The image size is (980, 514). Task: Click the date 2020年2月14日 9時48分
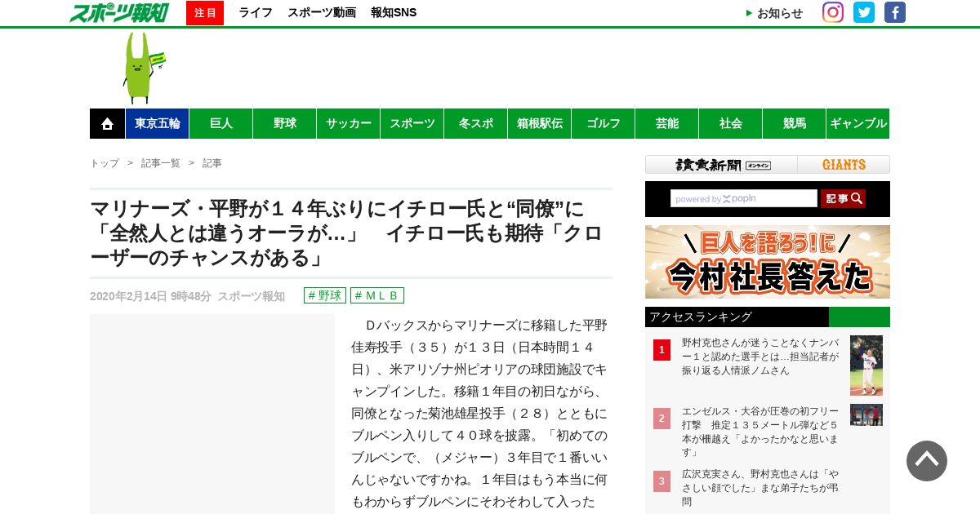(150, 296)
